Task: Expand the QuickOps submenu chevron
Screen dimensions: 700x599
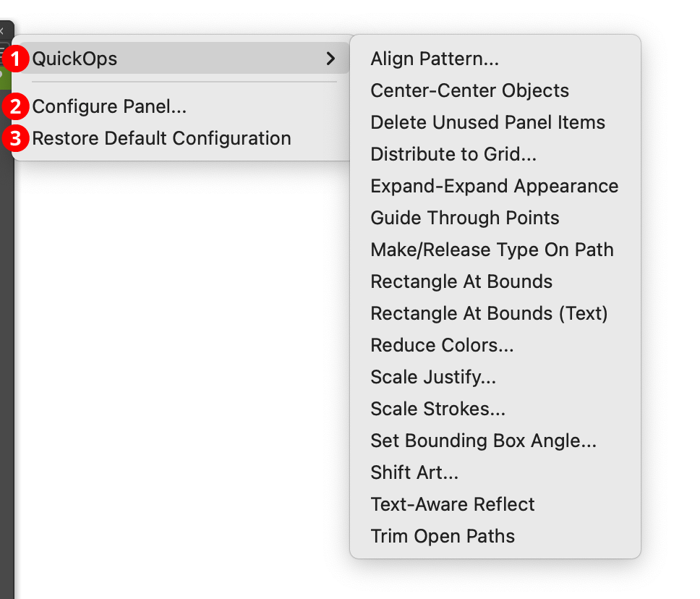Action: coord(331,59)
